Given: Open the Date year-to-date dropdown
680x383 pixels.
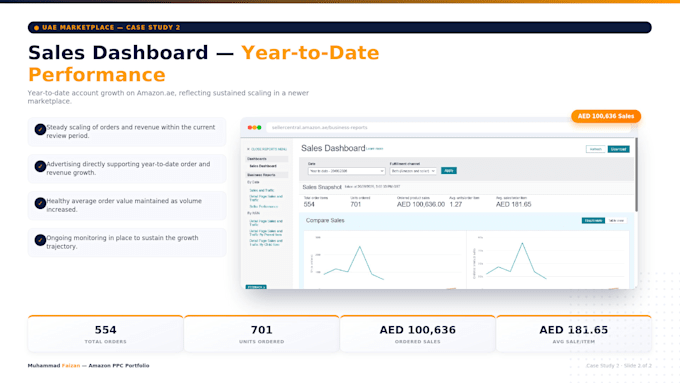Looking at the screenshot, I should pos(346,171).
